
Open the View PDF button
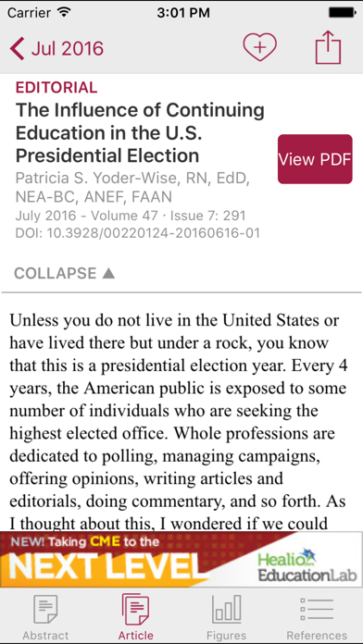click(315, 159)
